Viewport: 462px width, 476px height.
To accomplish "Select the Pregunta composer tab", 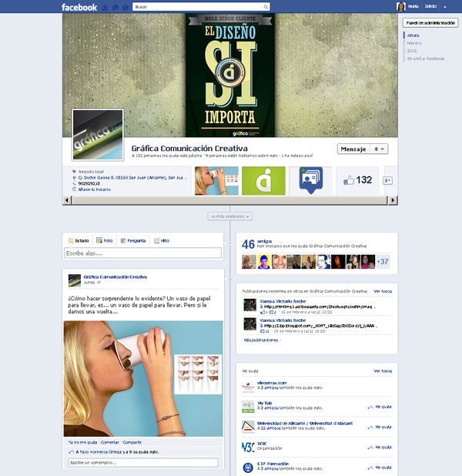I will (133, 241).
